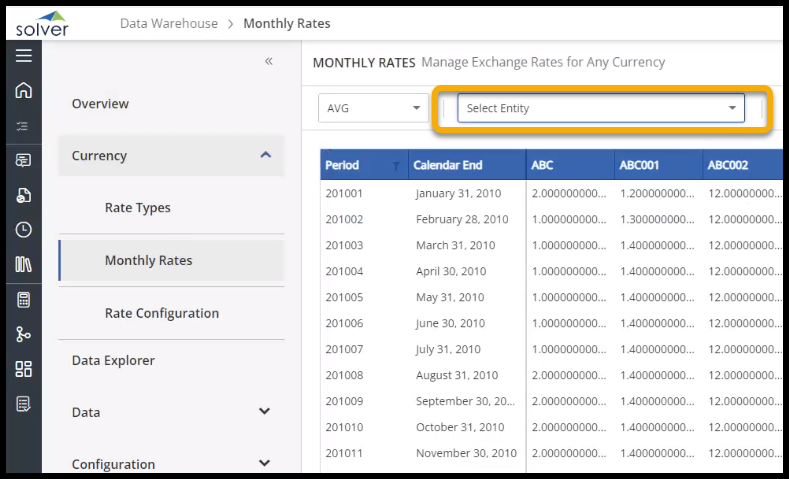Click the dashboard grid icon in sidebar
The image size is (789, 479).
23,369
